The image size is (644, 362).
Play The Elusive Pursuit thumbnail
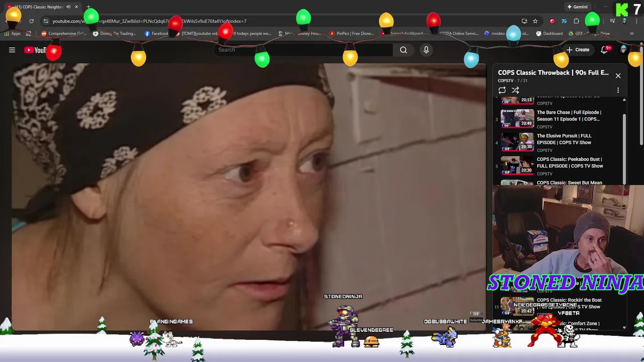517,142
